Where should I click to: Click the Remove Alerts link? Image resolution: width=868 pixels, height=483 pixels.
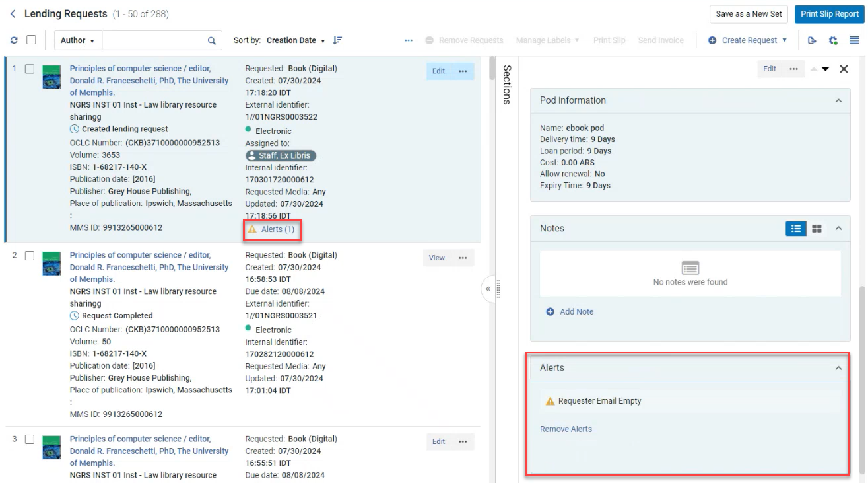566,429
